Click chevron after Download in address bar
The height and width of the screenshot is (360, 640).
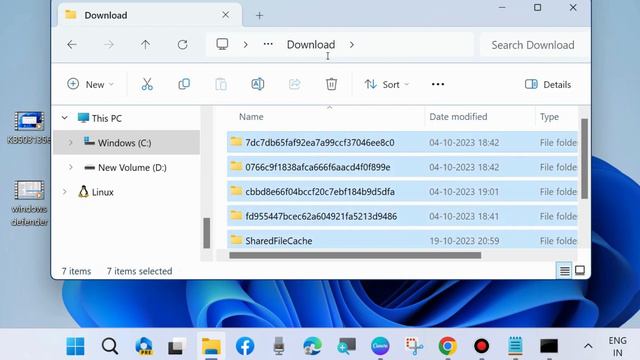(352, 44)
